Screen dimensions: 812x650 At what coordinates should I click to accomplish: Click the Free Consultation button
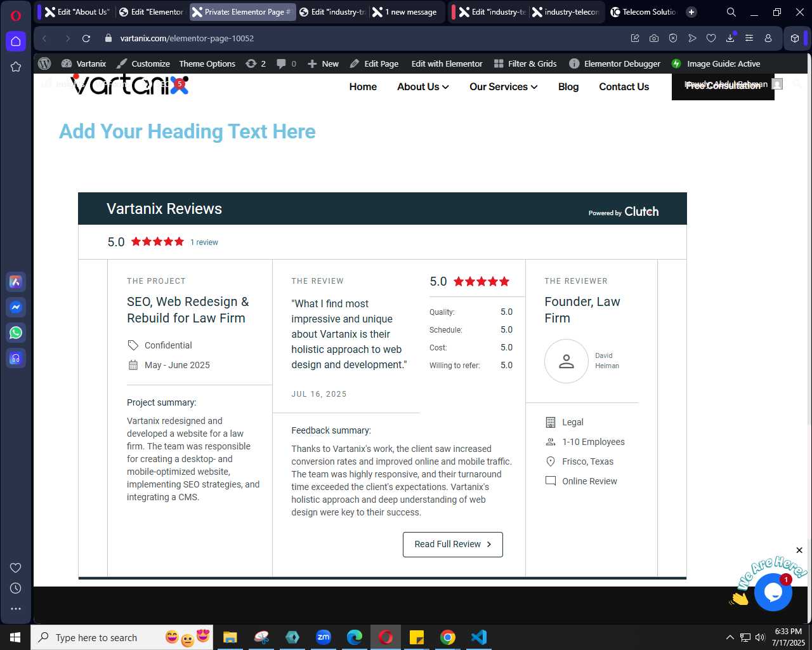coord(723,86)
